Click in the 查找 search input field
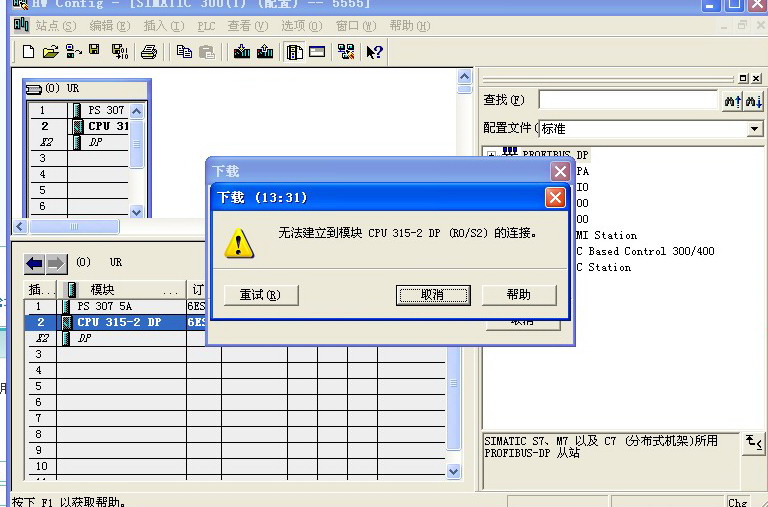This screenshot has height=507, width=768. coord(628,100)
